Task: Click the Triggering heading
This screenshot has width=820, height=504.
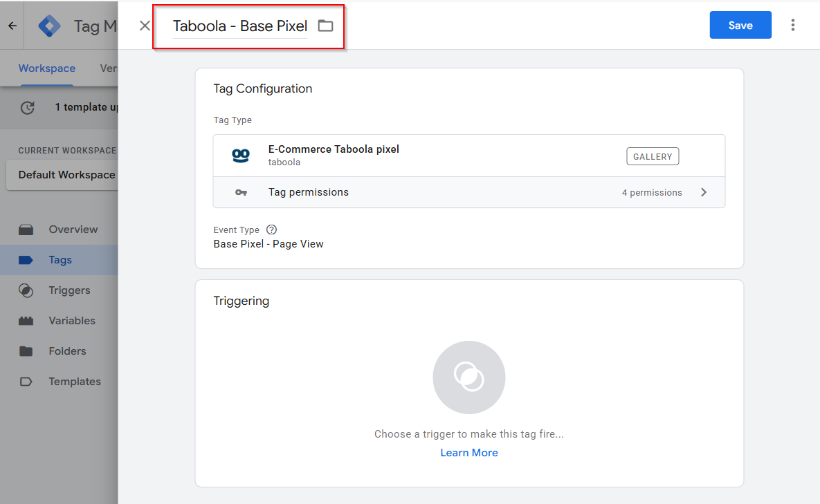Action: coord(241,301)
